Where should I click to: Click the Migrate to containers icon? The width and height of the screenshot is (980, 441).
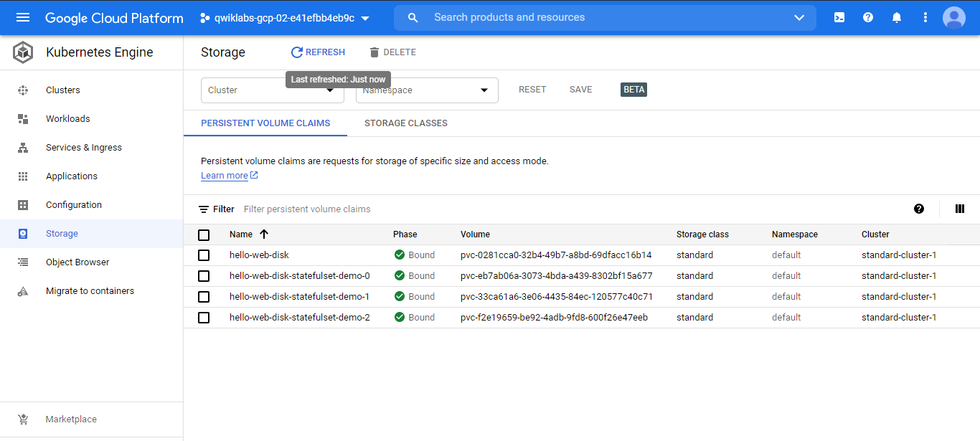pyautogui.click(x=23, y=291)
